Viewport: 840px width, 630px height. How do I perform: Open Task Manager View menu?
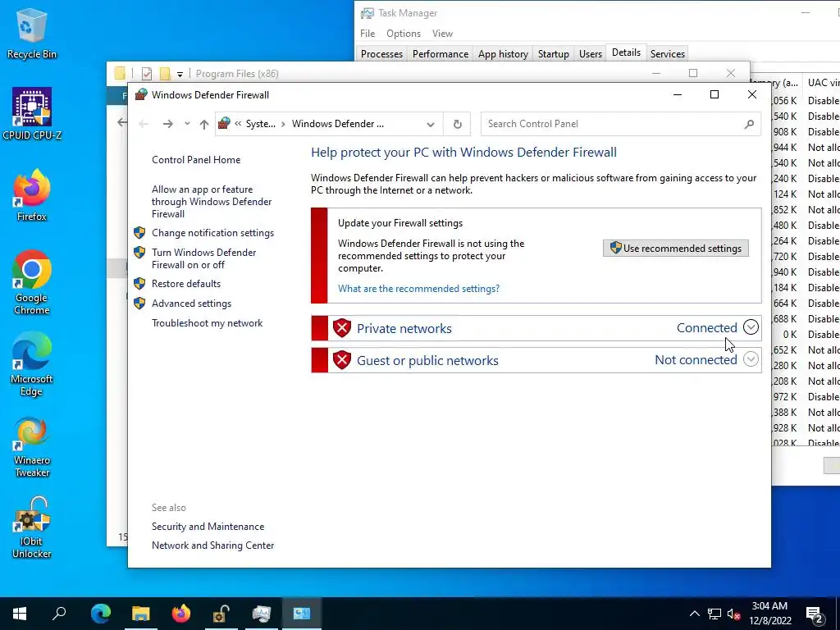[x=442, y=33]
